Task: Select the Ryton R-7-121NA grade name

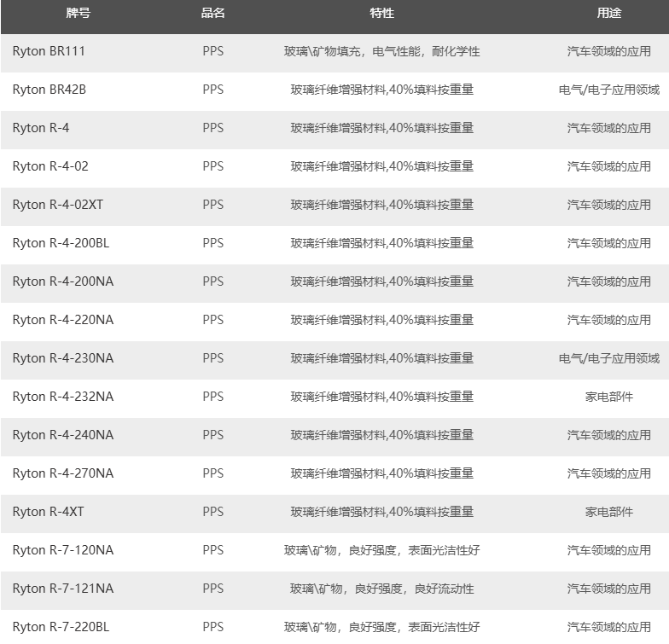Action: click(62, 589)
